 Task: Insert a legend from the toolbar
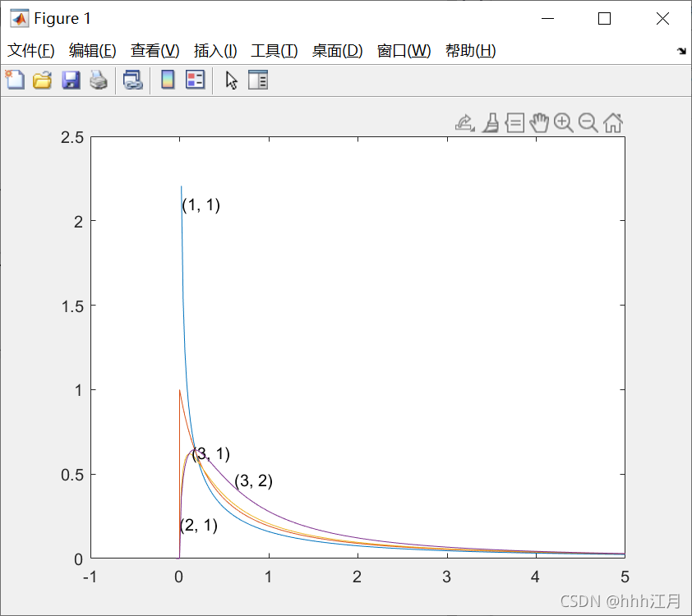click(x=195, y=80)
